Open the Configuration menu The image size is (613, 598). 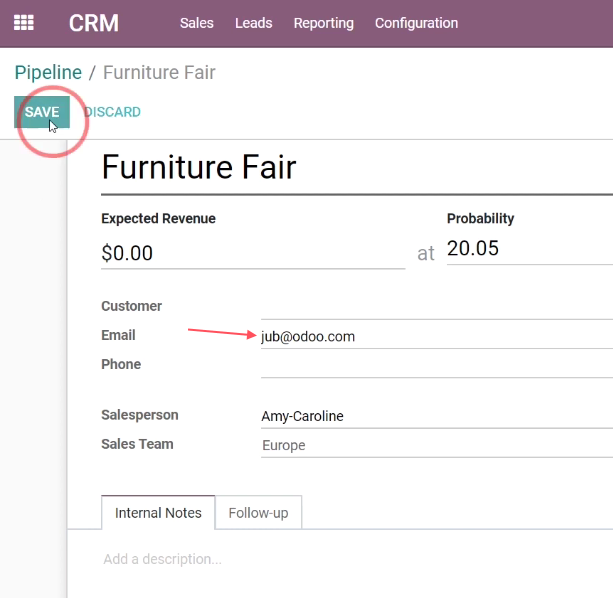tap(416, 23)
